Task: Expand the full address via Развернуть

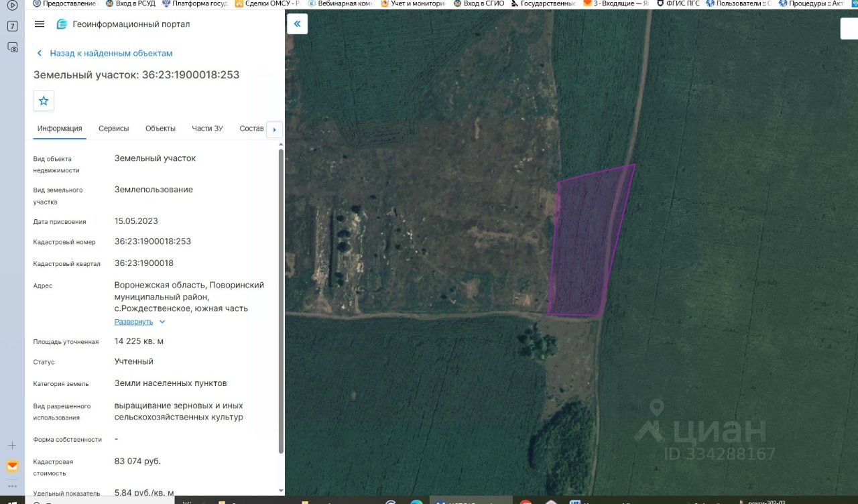Action: tap(133, 322)
